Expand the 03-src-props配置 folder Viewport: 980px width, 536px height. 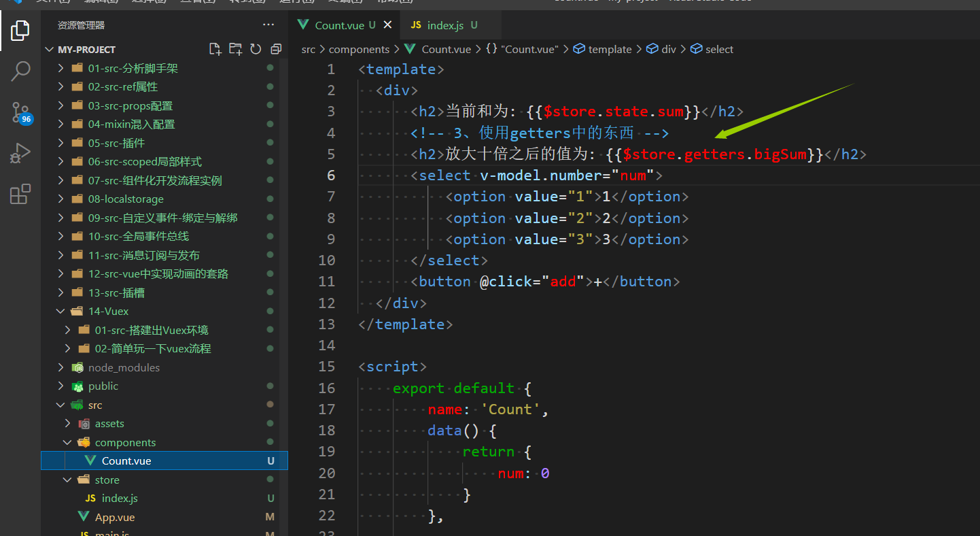pos(164,105)
